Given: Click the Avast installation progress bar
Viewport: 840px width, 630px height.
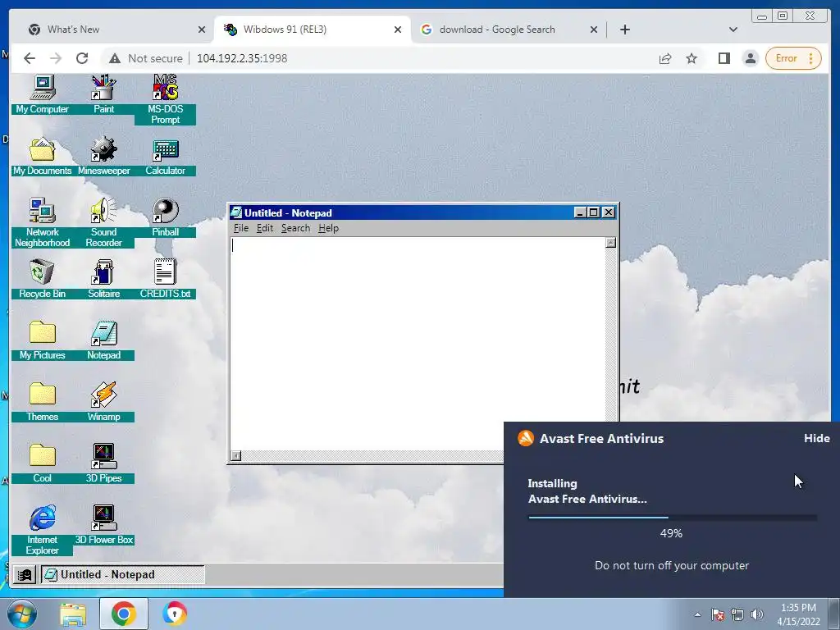Looking at the screenshot, I should pyautogui.click(x=673, y=518).
